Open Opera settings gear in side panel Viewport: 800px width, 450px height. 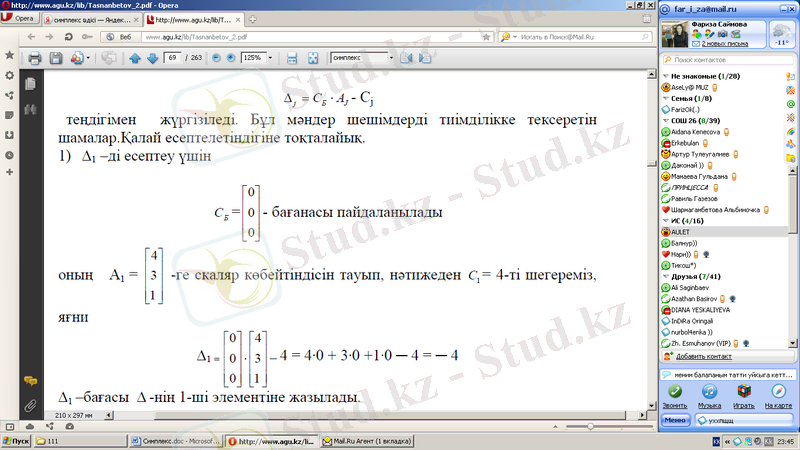9,76
